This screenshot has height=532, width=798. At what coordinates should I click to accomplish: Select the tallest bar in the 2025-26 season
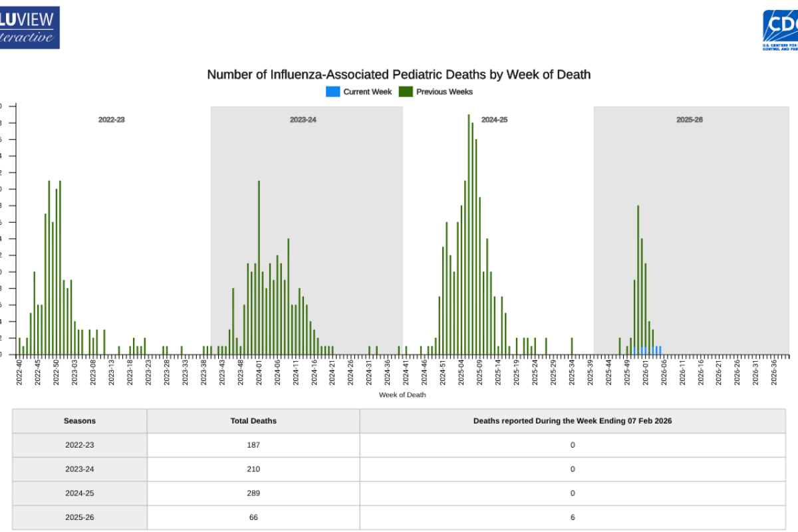click(x=638, y=279)
